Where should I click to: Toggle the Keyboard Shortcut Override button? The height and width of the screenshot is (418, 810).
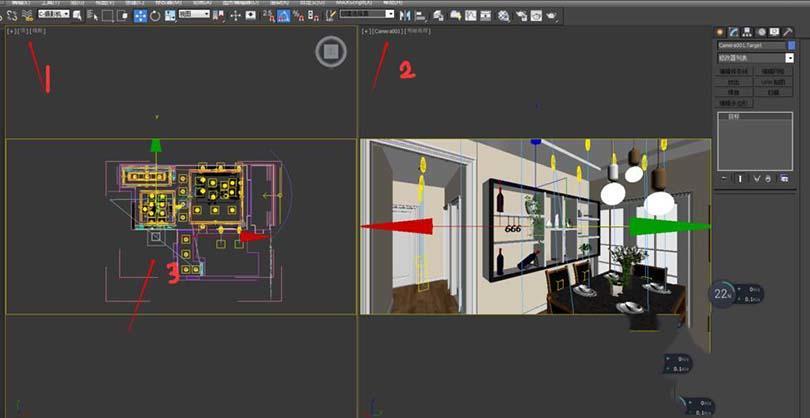(251, 16)
